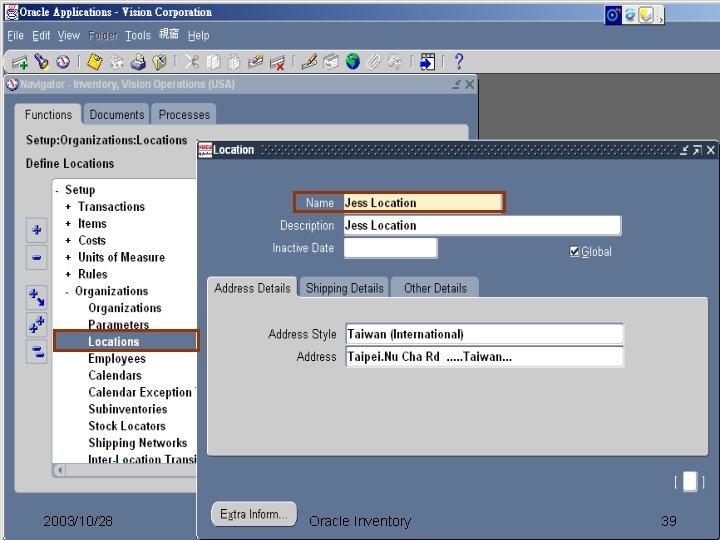Image resolution: width=720 pixels, height=540 pixels.
Task: Expand the Items tree node
Action: tap(68, 224)
